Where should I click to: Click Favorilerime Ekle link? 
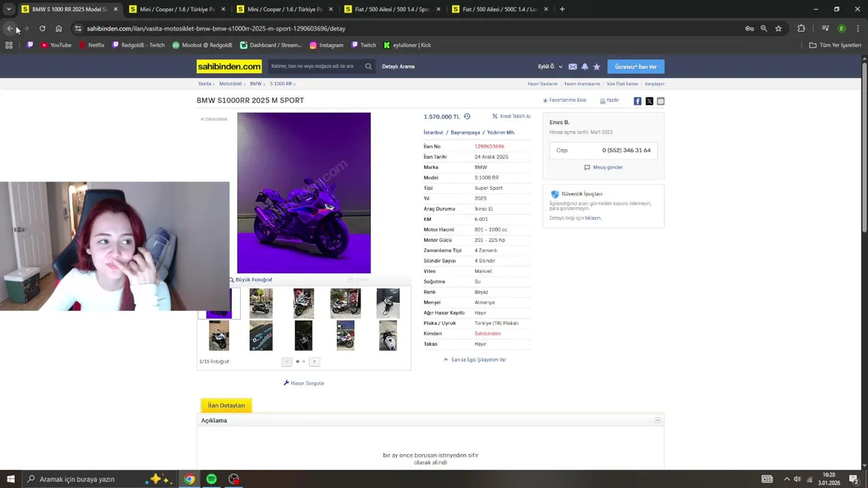564,100
